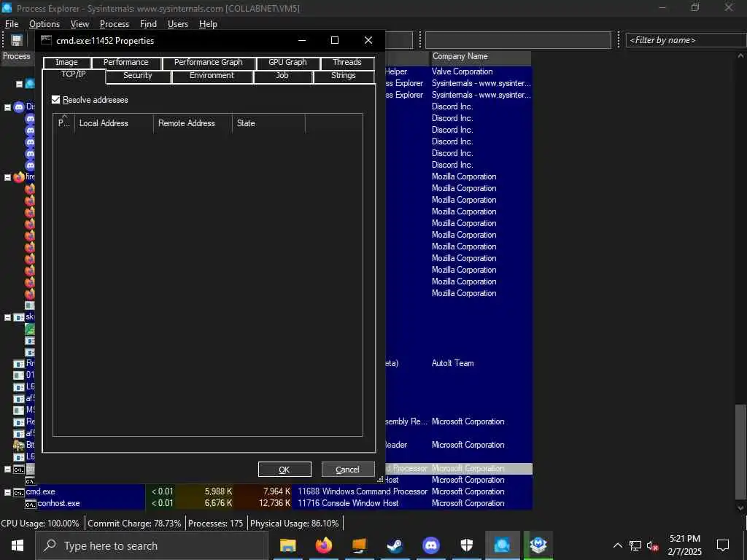Toggle the Resolve addresses checkbox
The image size is (747, 560).
(x=55, y=99)
